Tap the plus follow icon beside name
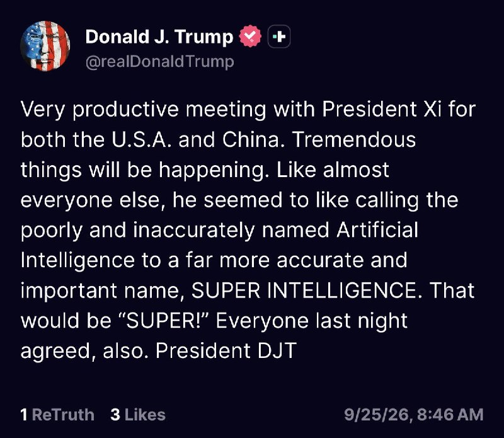Screen dimensions: 504x438 pyautogui.click(x=279, y=37)
